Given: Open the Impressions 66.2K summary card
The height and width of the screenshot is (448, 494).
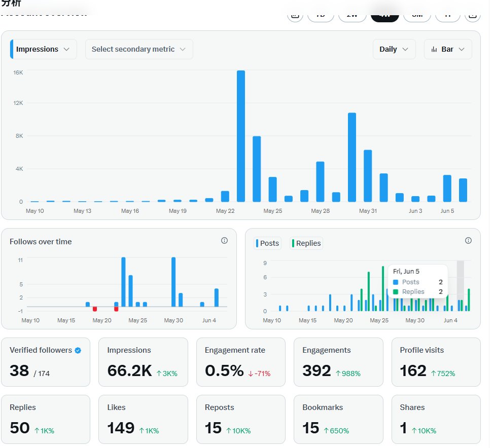Looking at the screenshot, I should 144,362.
